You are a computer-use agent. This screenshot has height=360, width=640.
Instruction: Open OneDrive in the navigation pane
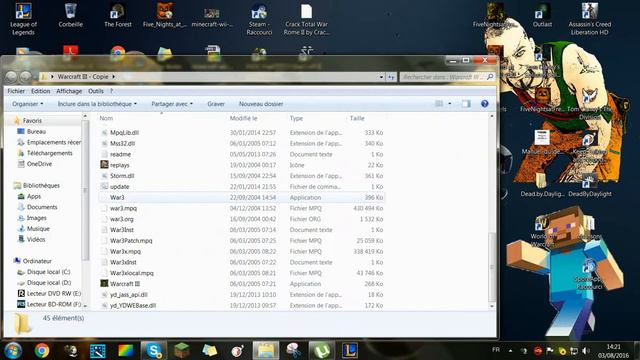pos(39,164)
